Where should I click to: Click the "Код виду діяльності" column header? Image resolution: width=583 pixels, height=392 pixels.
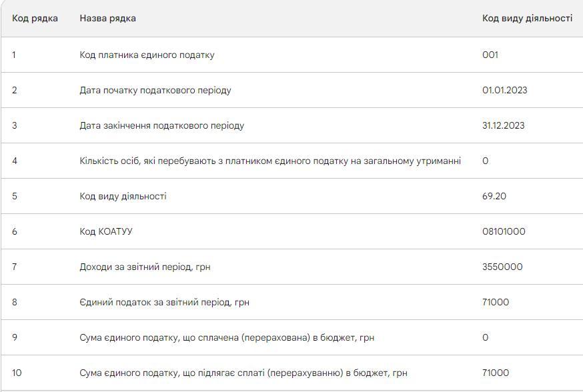tap(527, 19)
